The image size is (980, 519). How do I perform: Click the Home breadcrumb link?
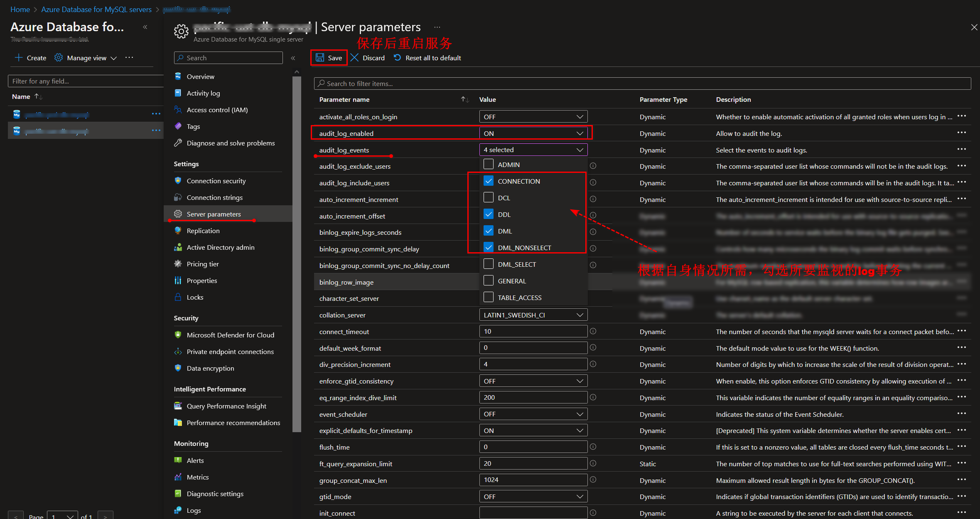point(20,9)
